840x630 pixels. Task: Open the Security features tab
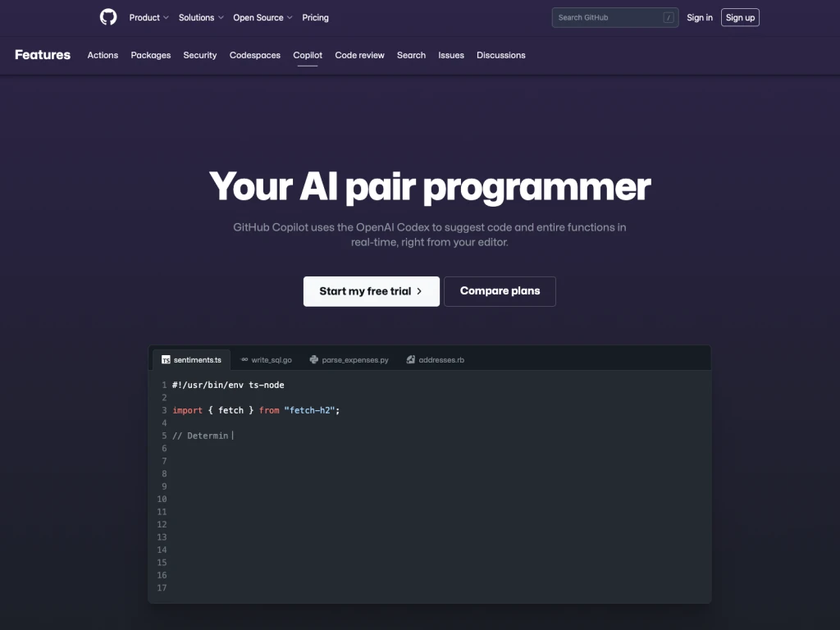[x=200, y=55]
